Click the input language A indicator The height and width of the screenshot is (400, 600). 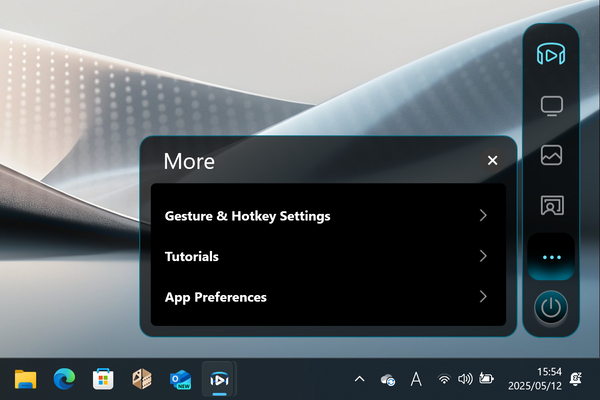(x=416, y=379)
